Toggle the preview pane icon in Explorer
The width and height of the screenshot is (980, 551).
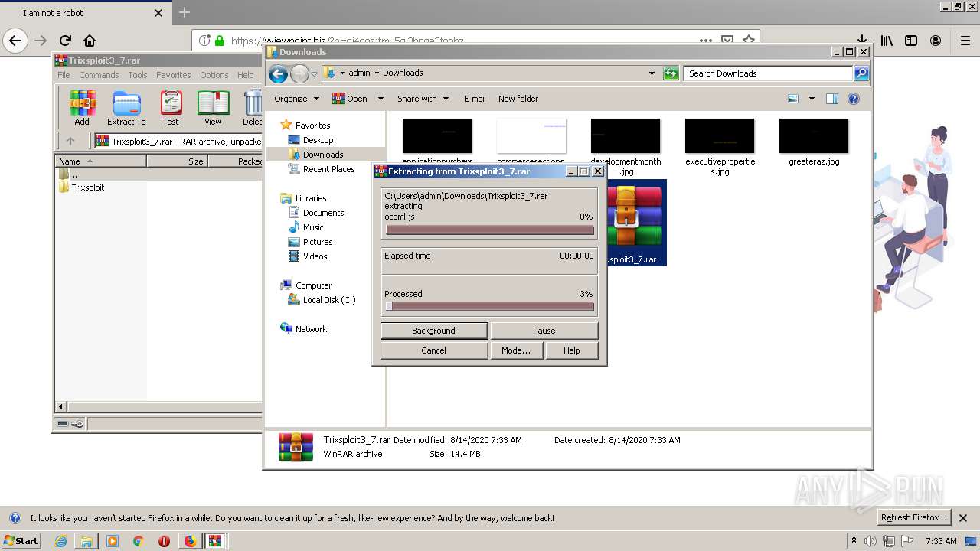click(832, 99)
